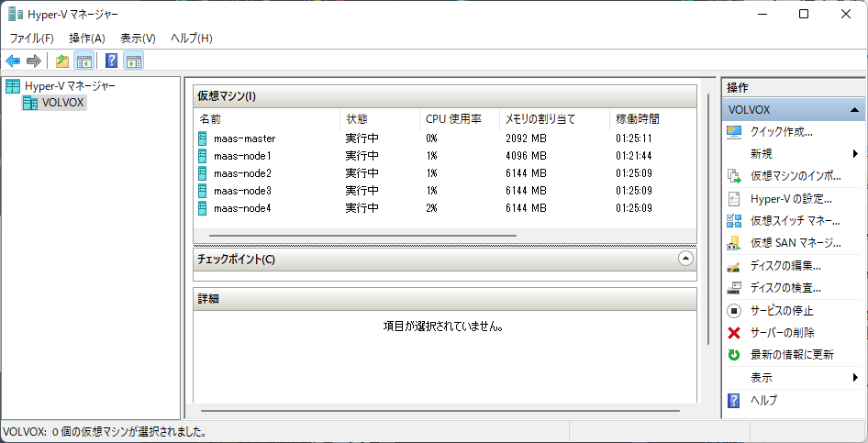Click the Up one level folder icon

point(62,61)
